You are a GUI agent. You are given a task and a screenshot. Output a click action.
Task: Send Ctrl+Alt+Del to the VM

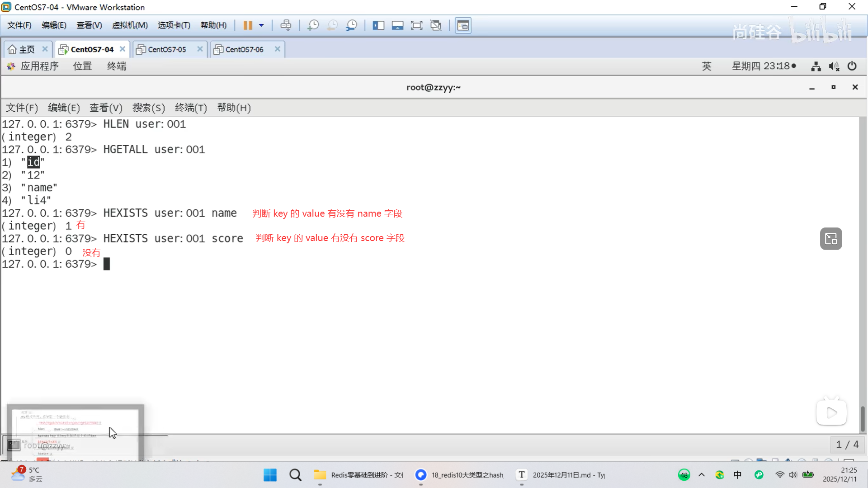(x=286, y=25)
